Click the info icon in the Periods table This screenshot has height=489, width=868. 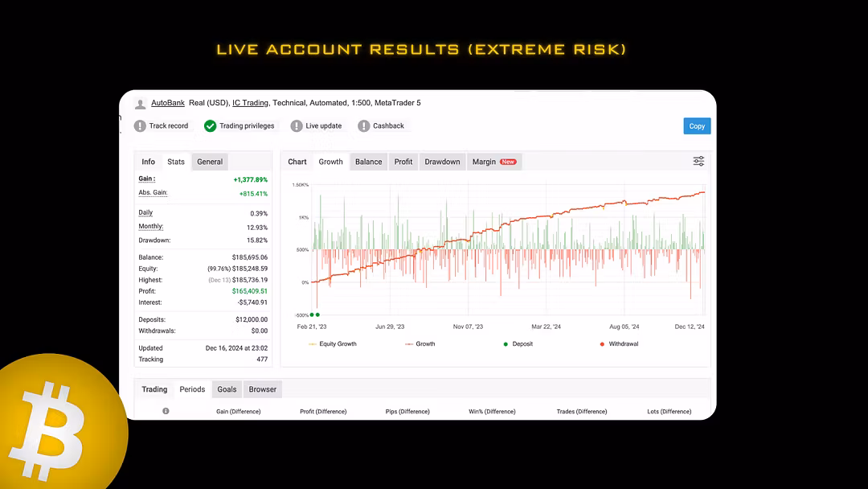click(x=166, y=411)
